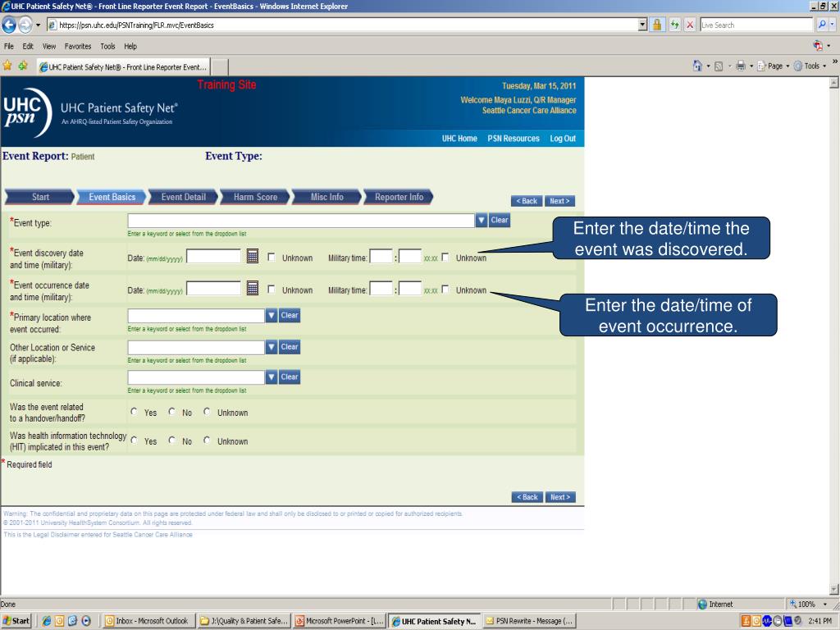The width and height of the screenshot is (840, 630).
Task: Open the Help menu
Action: click(x=130, y=46)
